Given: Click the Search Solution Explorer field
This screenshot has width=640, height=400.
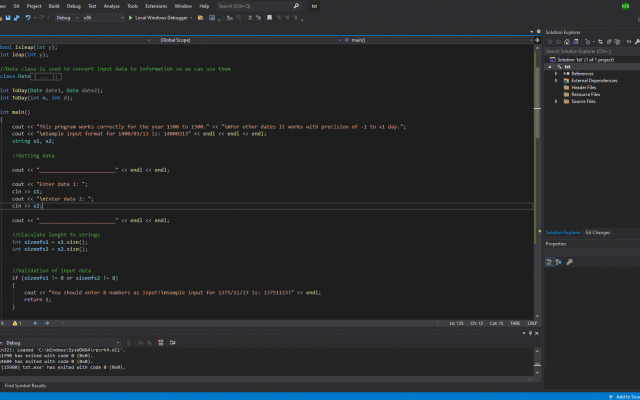Looking at the screenshot, I should click(x=592, y=51).
